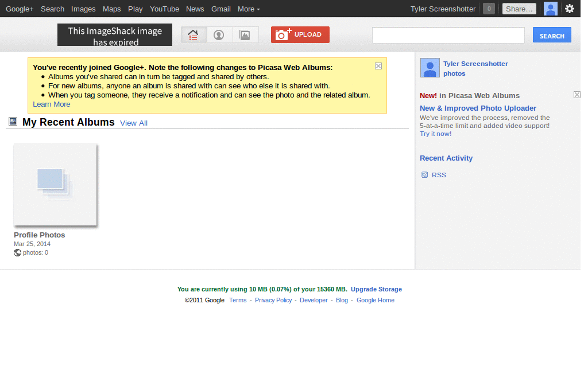Open Images in the top bar
588x370 pixels.
point(83,9)
